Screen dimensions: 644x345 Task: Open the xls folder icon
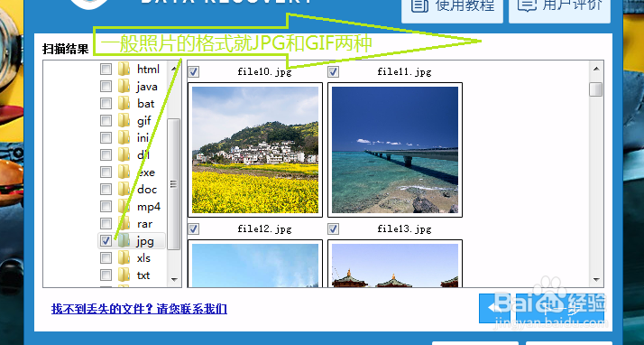coord(124,257)
